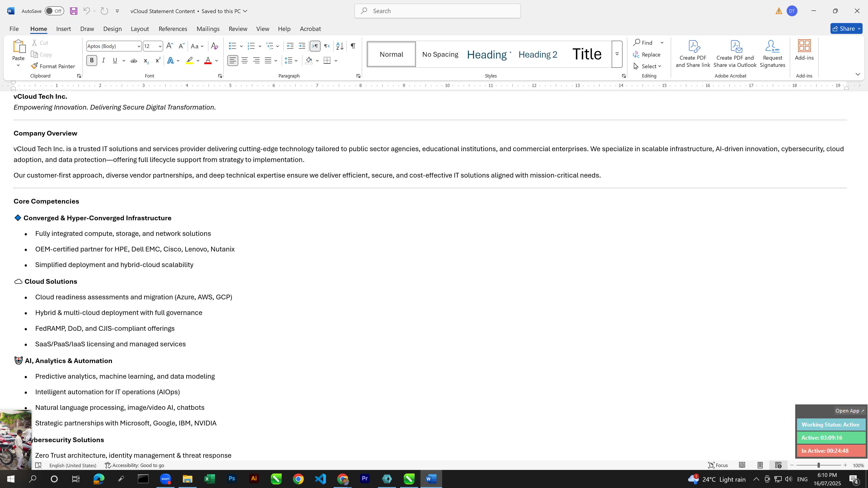The image size is (868, 488).
Task: Apply Heading 2 style
Action: (x=538, y=54)
